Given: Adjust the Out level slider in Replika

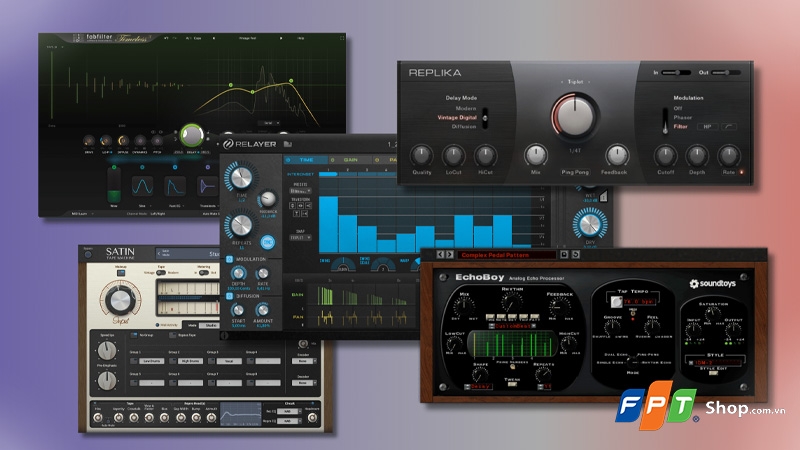Looking at the screenshot, I should click(726, 72).
